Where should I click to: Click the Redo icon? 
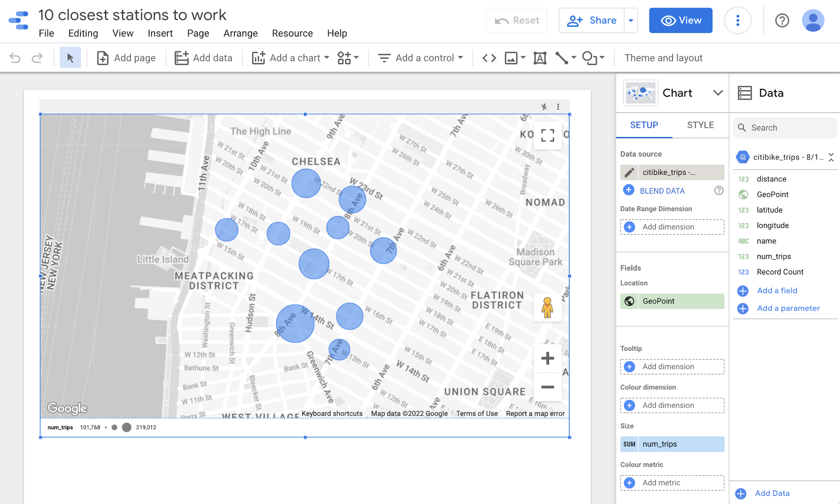pos(37,58)
